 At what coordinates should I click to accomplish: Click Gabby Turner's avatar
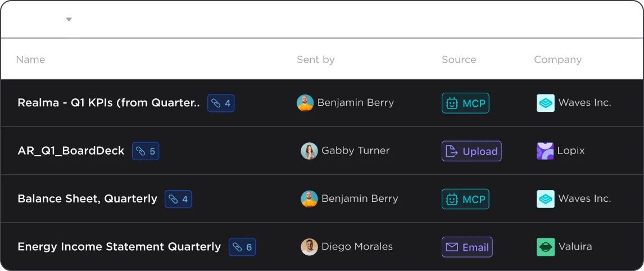(x=309, y=151)
